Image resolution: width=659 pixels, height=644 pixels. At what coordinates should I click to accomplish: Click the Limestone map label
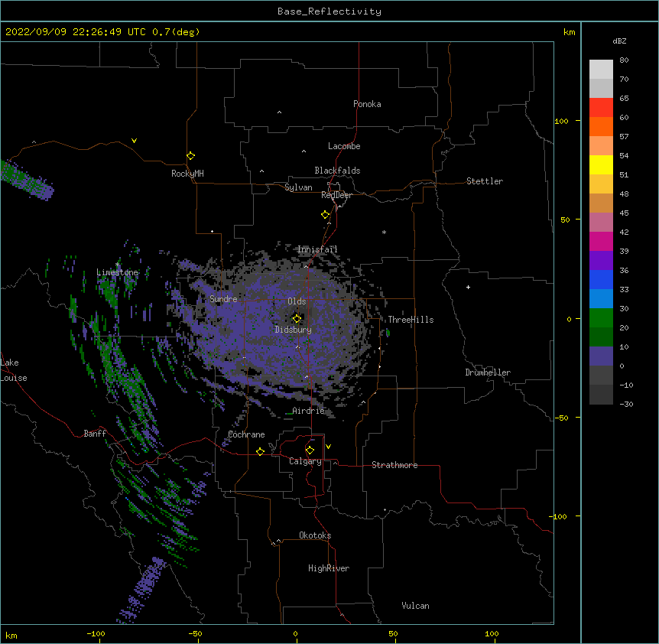(x=117, y=272)
